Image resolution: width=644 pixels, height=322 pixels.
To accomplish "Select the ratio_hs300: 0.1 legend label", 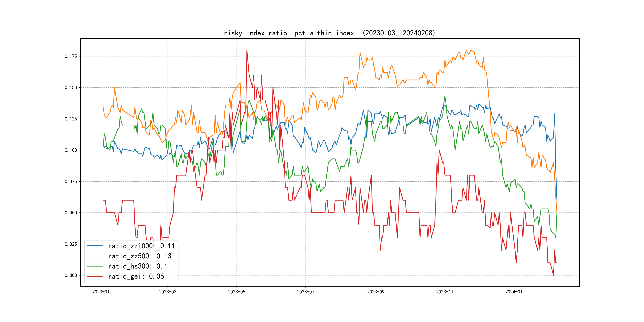I will pos(138,266).
